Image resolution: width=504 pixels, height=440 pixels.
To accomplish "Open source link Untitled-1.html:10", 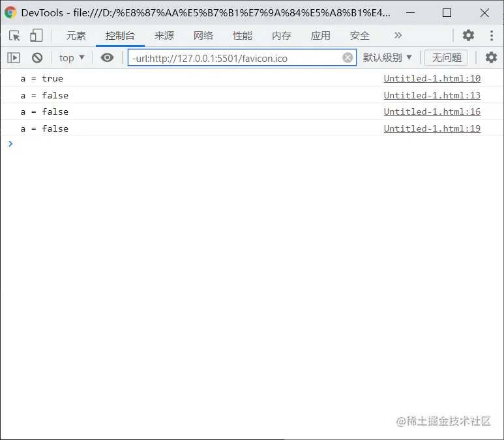I will pos(432,78).
